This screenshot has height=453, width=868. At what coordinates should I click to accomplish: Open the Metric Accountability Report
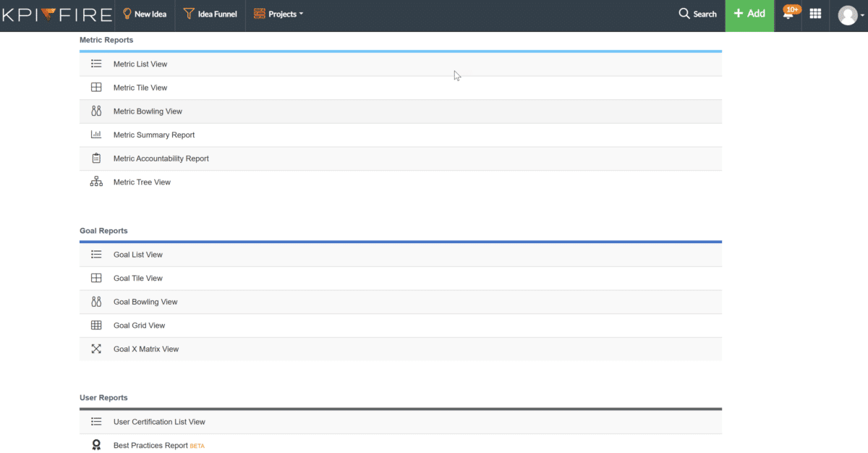pyautogui.click(x=161, y=158)
